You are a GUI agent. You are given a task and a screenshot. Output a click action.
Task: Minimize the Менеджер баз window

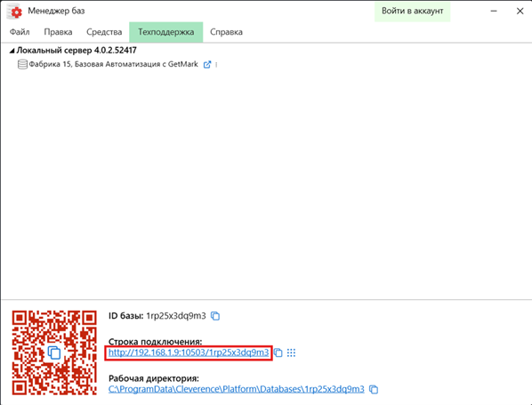point(494,12)
